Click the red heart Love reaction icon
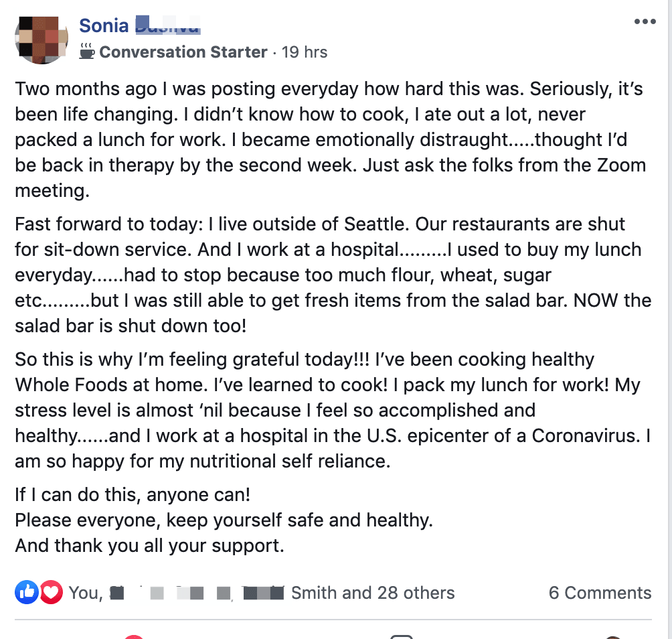672x639 pixels. [51, 592]
